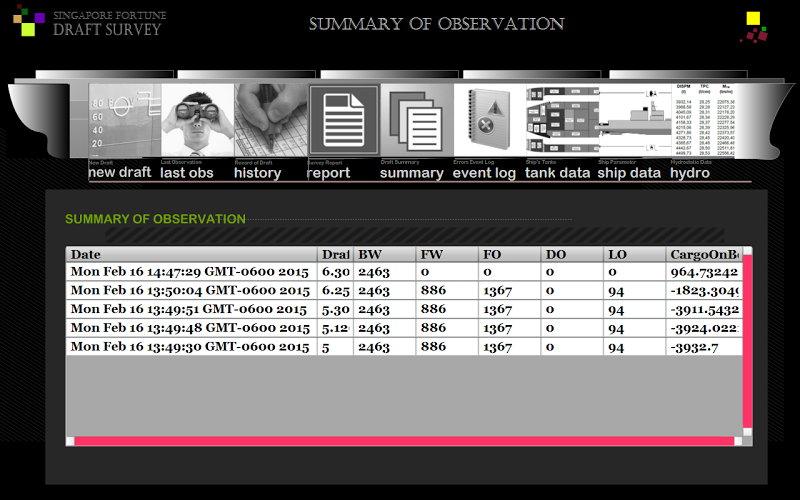Click the cargo value -3932.7

click(x=694, y=347)
